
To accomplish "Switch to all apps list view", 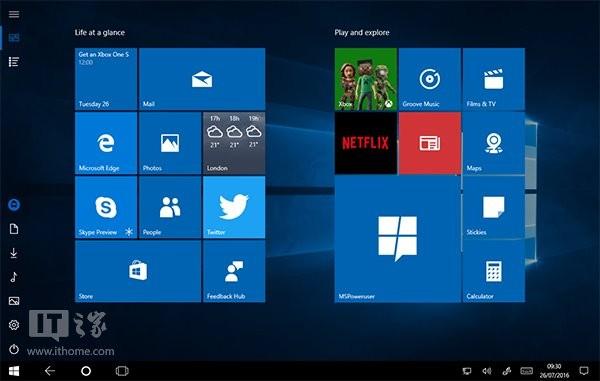I will pyautogui.click(x=14, y=62).
